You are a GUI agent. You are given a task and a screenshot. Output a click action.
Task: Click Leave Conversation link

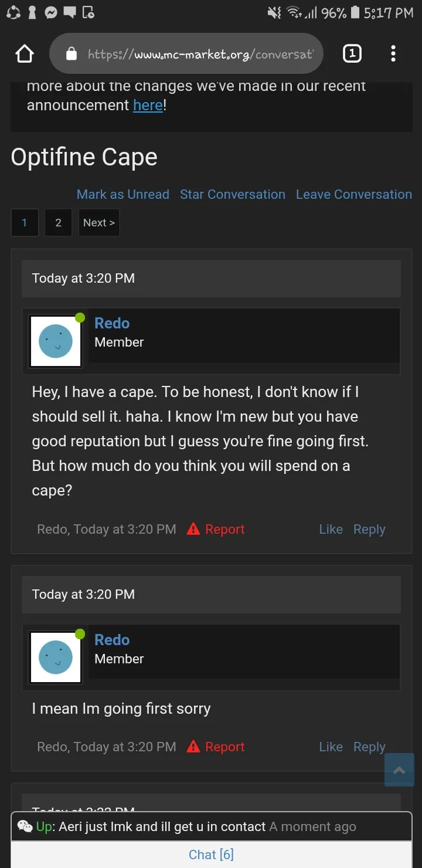tap(354, 194)
